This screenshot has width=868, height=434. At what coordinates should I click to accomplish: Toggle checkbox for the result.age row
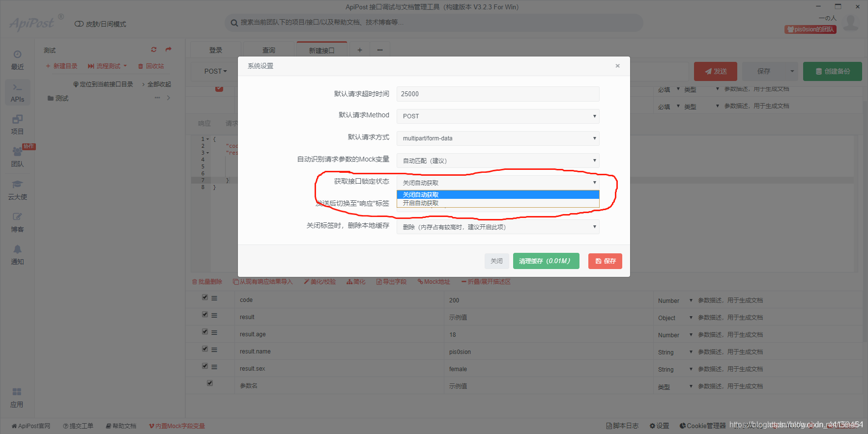click(205, 332)
